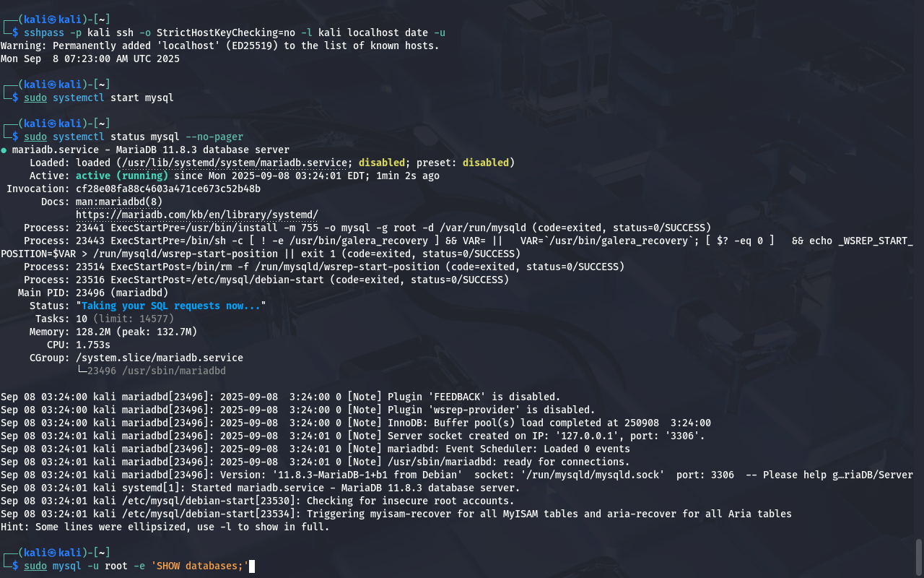Click the 'Server socket created on IP' log line
Image resolution: width=924 pixels, height=578 pixels.
[x=353, y=436]
